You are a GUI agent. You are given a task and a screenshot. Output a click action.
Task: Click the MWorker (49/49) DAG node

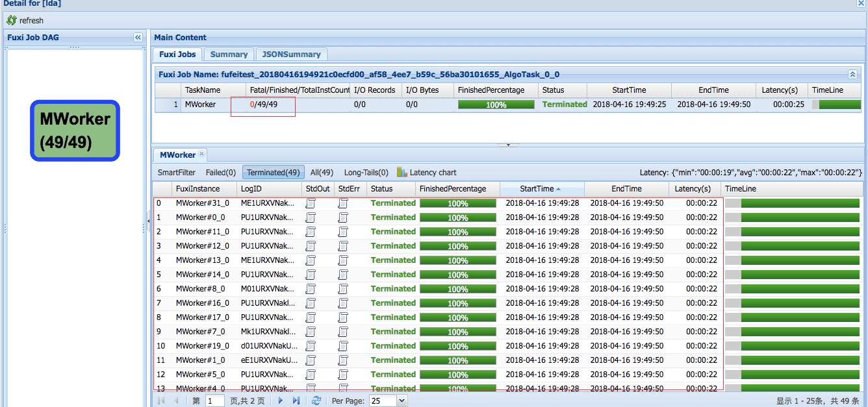point(75,130)
